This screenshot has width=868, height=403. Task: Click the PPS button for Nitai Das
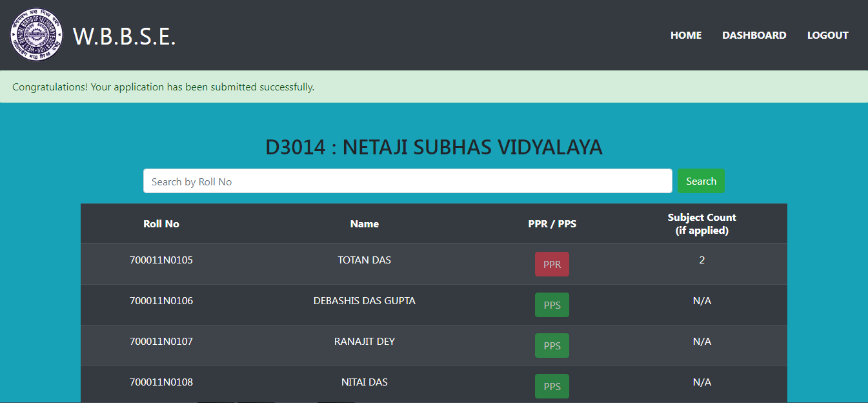pos(552,386)
